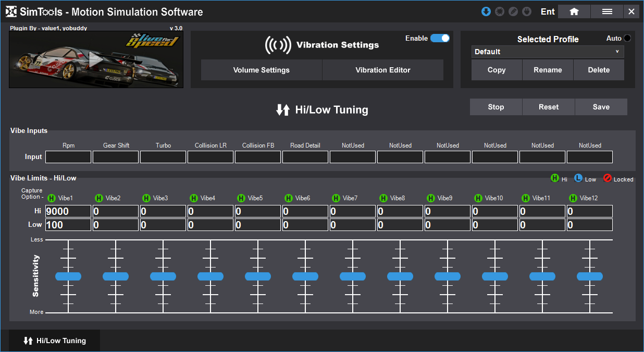Toggle the Vibe11 capture option icon
The width and height of the screenshot is (644, 352).
[x=526, y=198]
